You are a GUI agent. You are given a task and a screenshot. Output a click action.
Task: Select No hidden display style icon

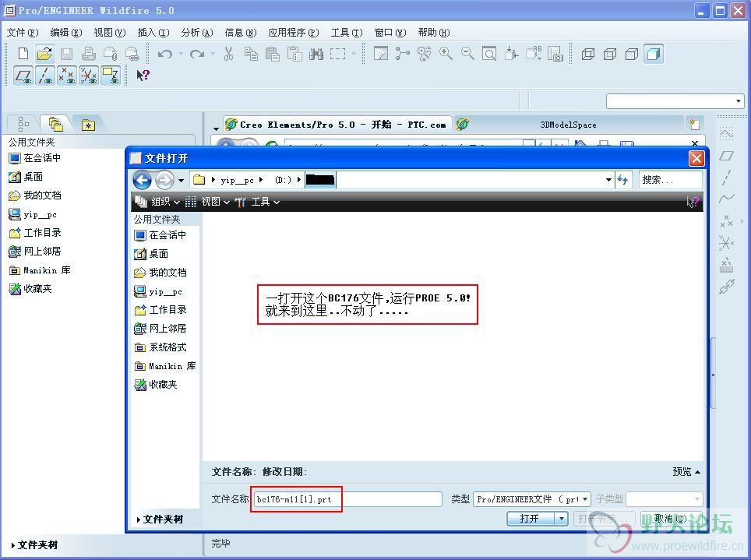tap(632, 55)
